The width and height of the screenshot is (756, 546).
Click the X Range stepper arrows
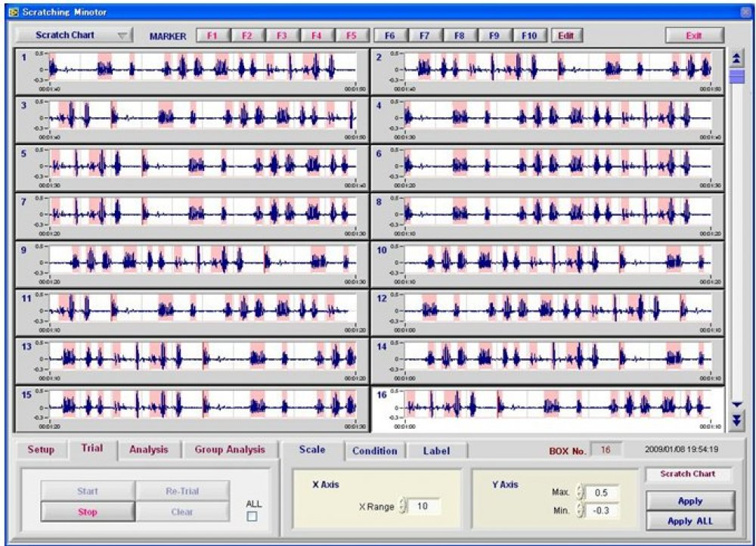click(403, 506)
